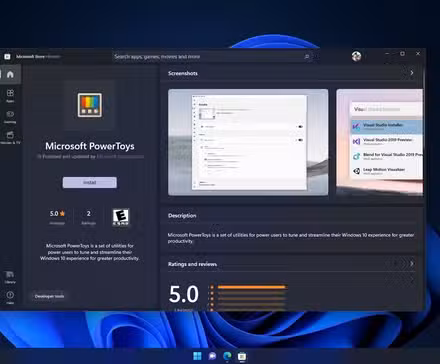
Task: Click the Screenshots section heading
Action: [x=183, y=73]
